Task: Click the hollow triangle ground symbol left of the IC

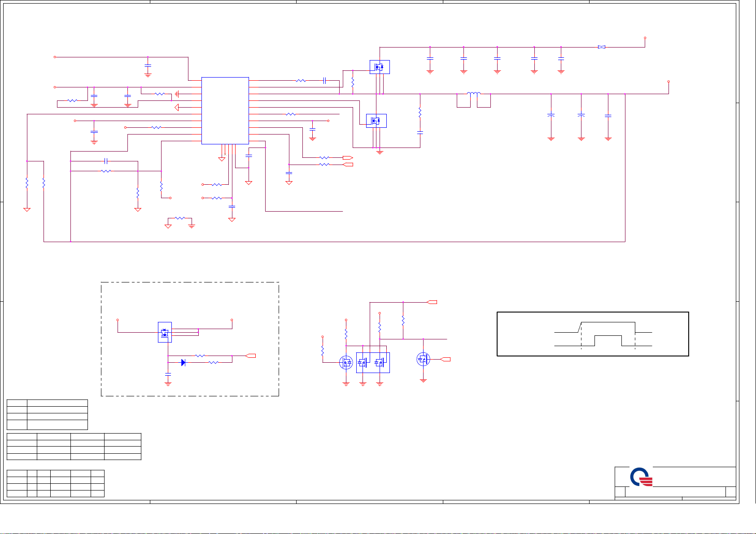Action: (177, 107)
